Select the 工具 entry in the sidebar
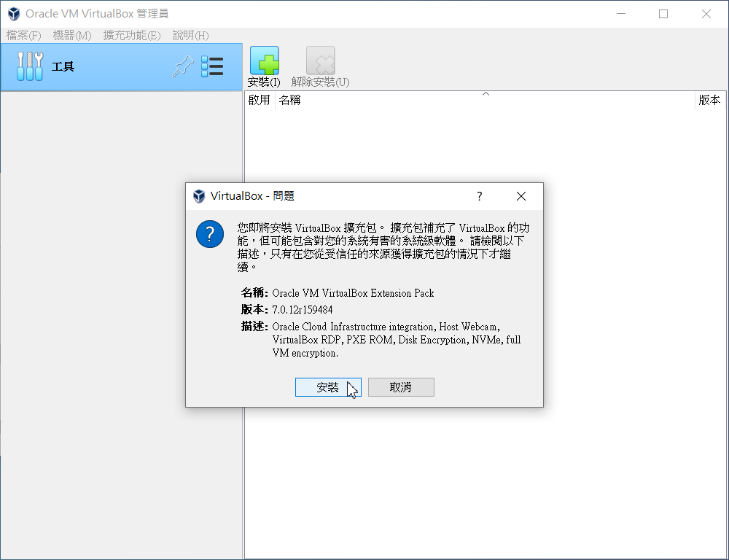The width and height of the screenshot is (729, 560). (64, 66)
